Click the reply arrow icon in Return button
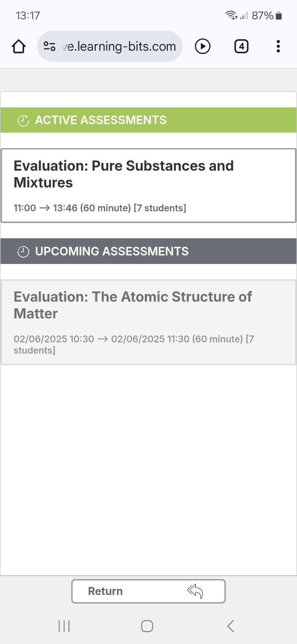This screenshot has width=297, height=644. 195,591
